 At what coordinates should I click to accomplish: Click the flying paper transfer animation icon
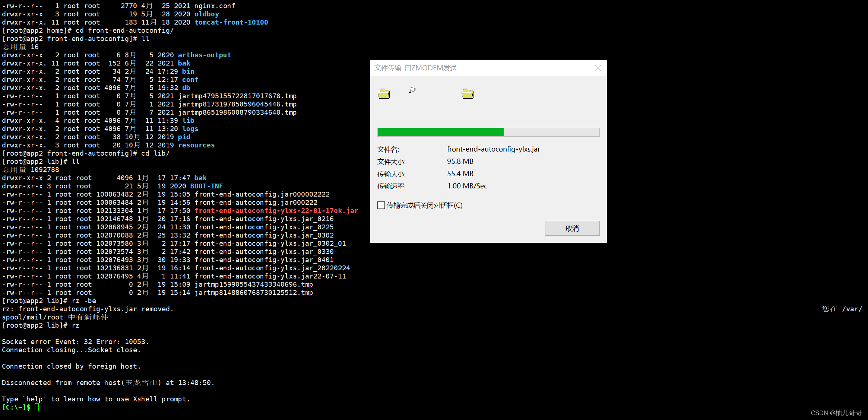coord(412,90)
